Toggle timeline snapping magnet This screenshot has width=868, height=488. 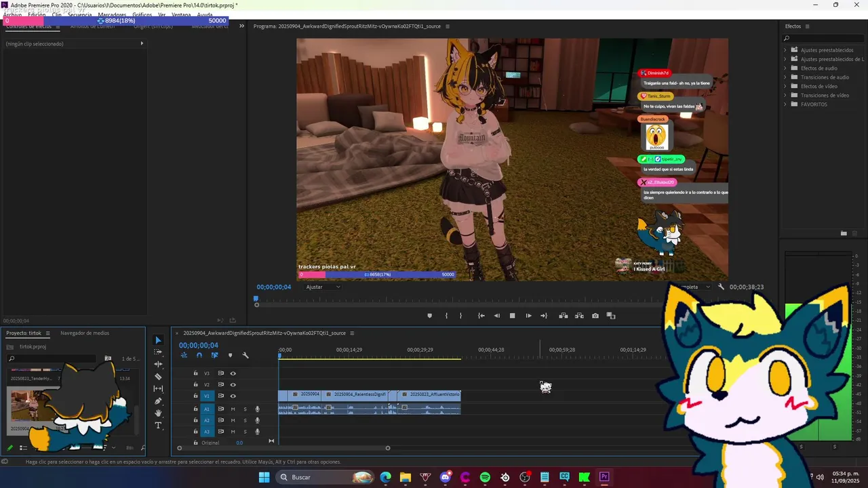[199, 355]
